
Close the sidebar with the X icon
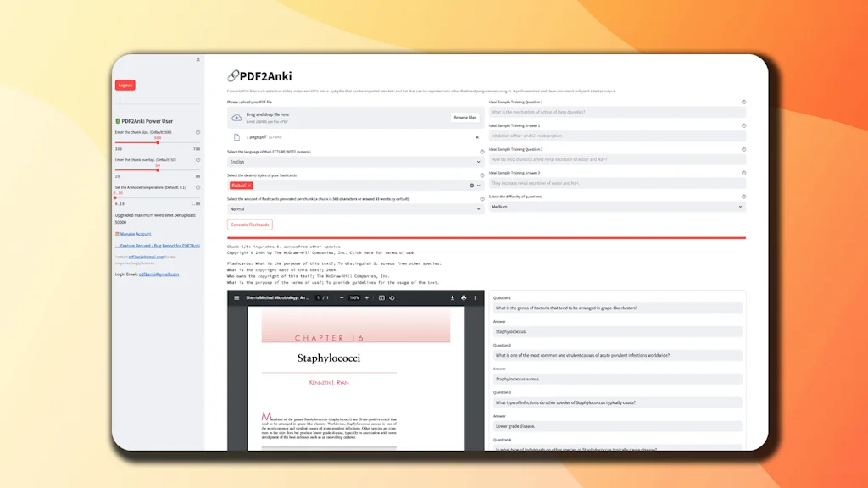pyautogui.click(x=198, y=60)
